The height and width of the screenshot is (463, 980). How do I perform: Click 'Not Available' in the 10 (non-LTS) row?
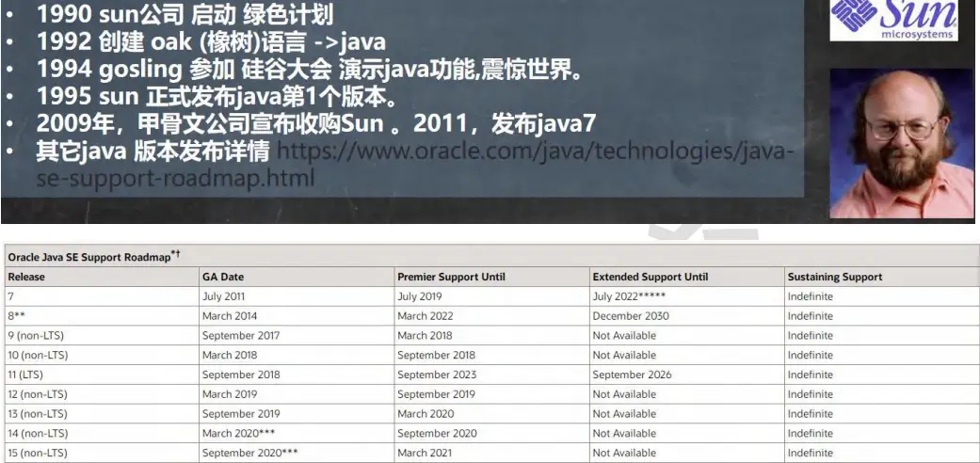(x=624, y=355)
